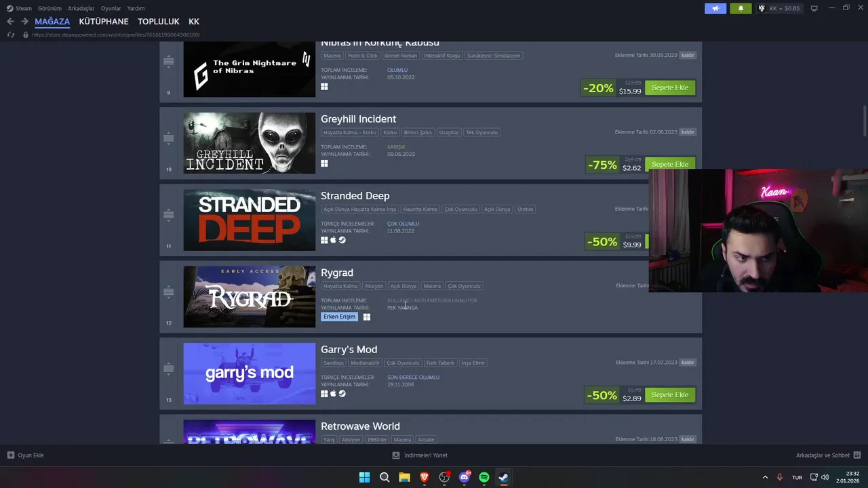868x488 pixels.
Task: Remove Nibras game via kaldır
Action: (688, 55)
